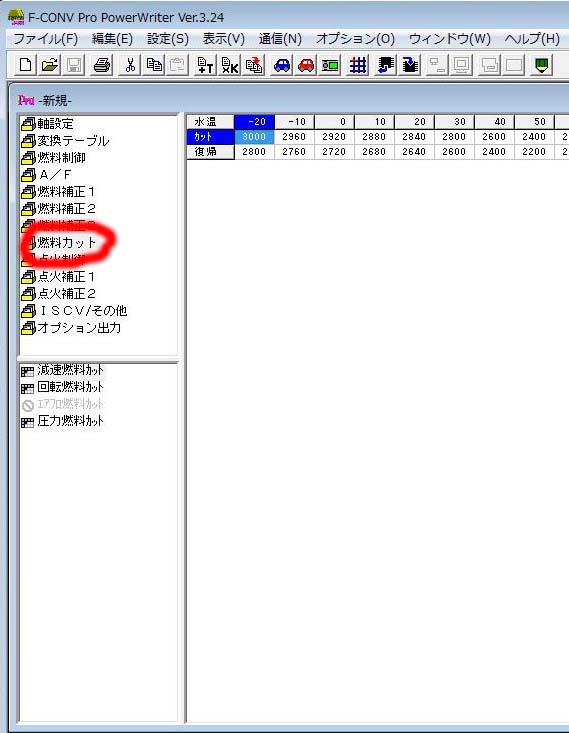Open the オプション(O) menu

[355, 39]
